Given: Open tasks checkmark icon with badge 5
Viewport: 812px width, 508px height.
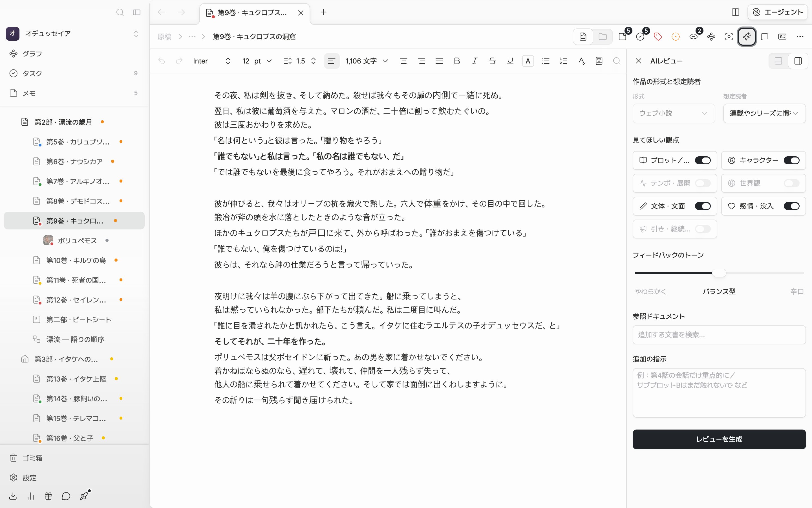Looking at the screenshot, I should click(x=641, y=36).
